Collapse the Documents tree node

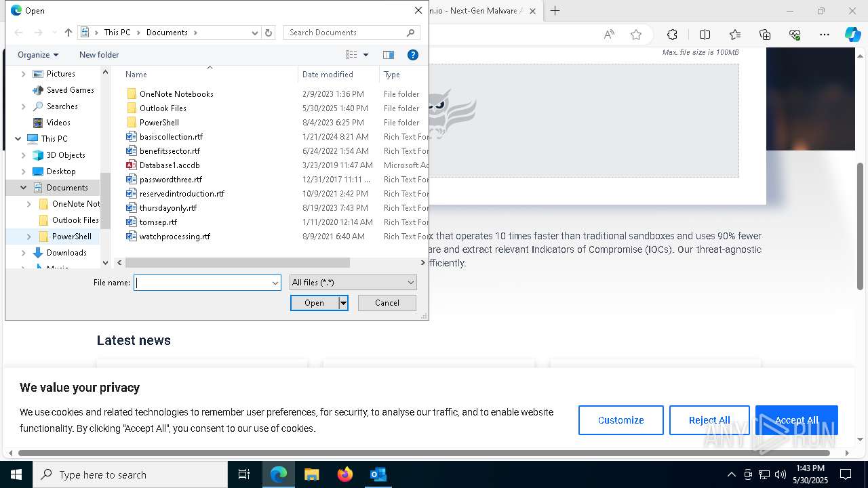point(24,188)
